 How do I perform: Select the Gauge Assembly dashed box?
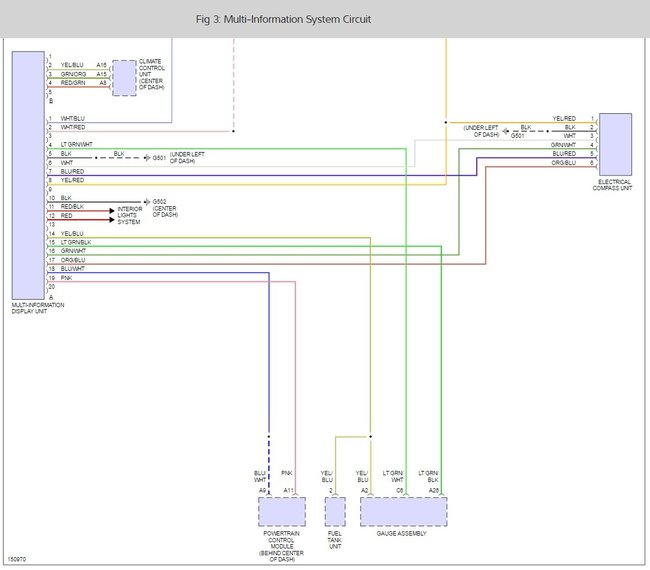click(403, 512)
